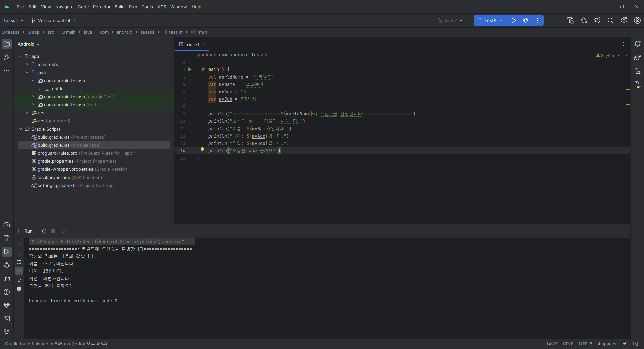The image size is (644, 349).
Task: Open more run actions menu
Action: click(x=538, y=20)
